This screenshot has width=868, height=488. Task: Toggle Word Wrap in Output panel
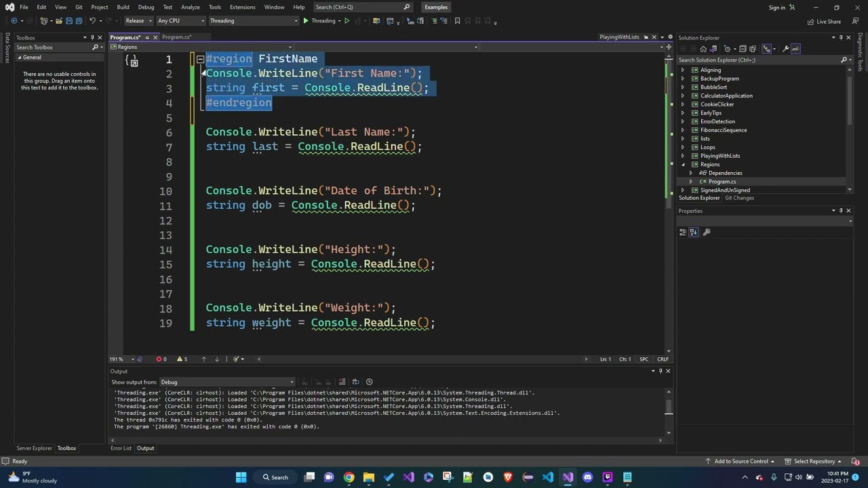pyautogui.click(x=356, y=382)
